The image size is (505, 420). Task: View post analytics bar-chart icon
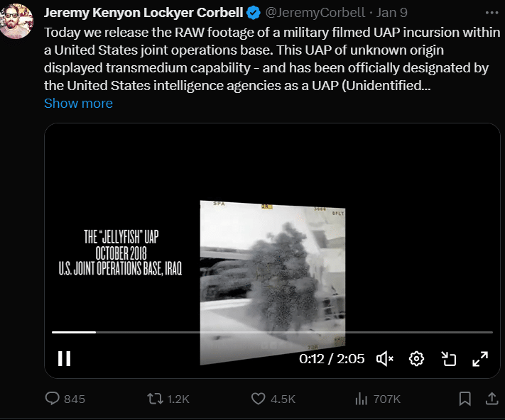coord(362,399)
